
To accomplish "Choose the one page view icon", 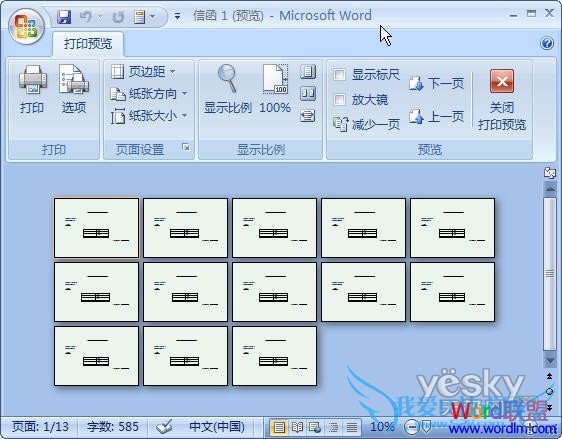I will coord(308,72).
